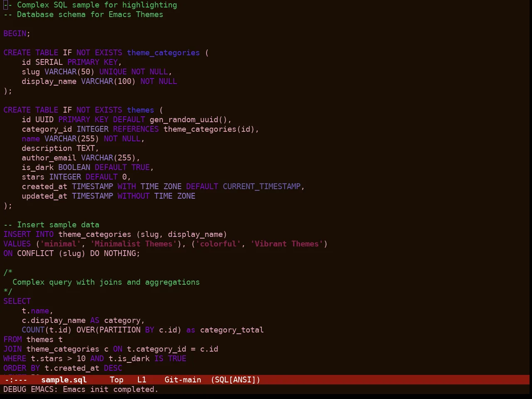Click the 'colorful' string literal
Image resolution: width=532 pixels, height=399 pixels.
pyautogui.click(x=218, y=244)
